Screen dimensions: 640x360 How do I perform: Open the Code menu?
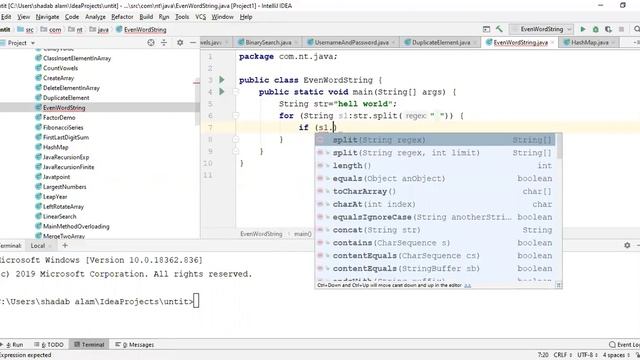pos(72,17)
